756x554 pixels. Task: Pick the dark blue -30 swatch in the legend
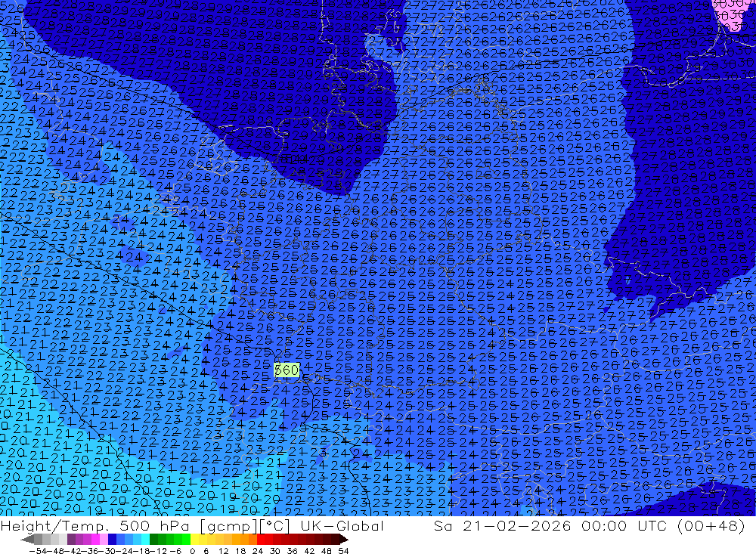[x=112, y=539]
